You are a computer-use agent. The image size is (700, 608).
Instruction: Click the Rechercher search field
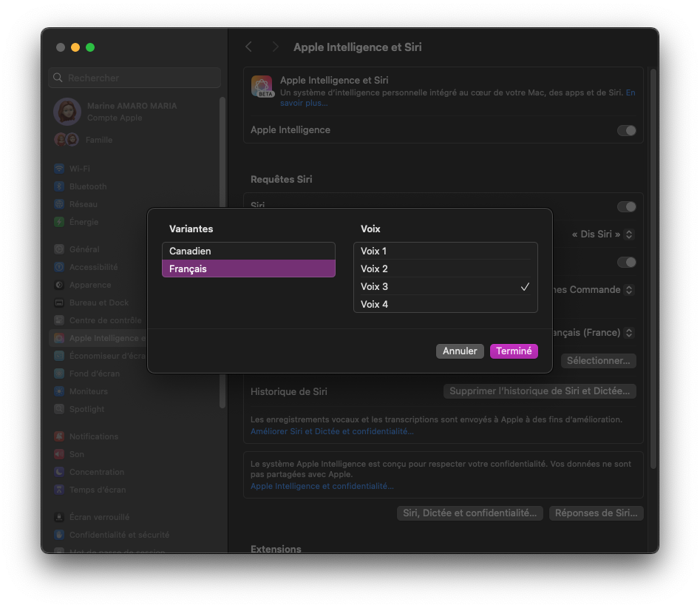(135, 78)
